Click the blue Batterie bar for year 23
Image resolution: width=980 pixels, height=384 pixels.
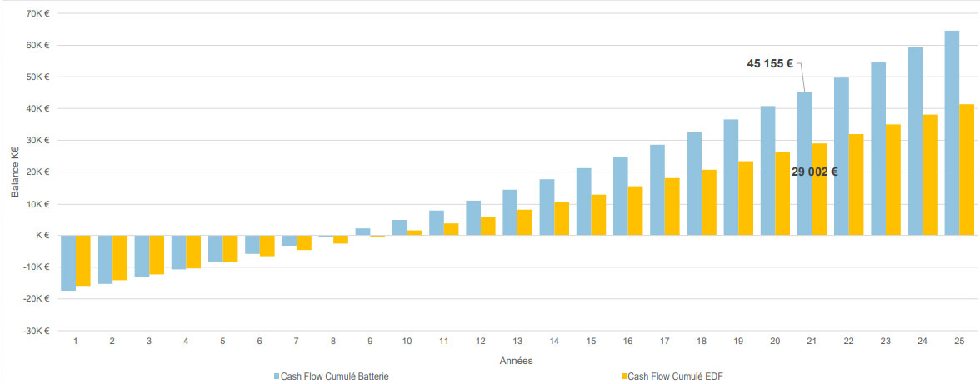coord(877,148)
